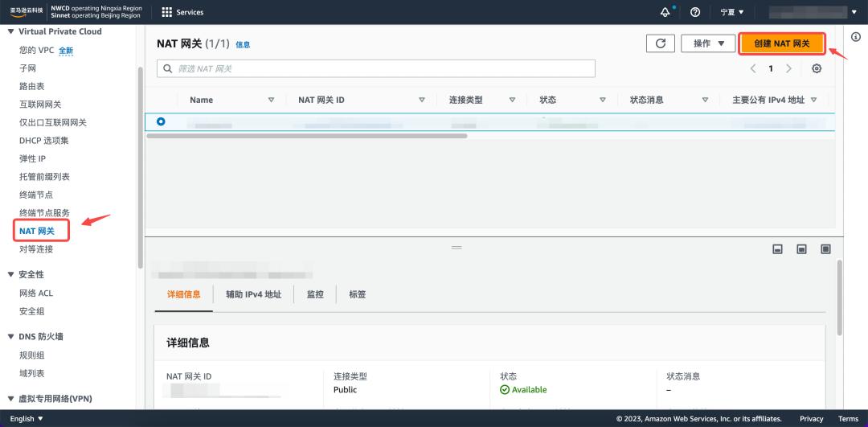
Task: Select the NAT gateway row radio button
Action: tap(161, 121)
